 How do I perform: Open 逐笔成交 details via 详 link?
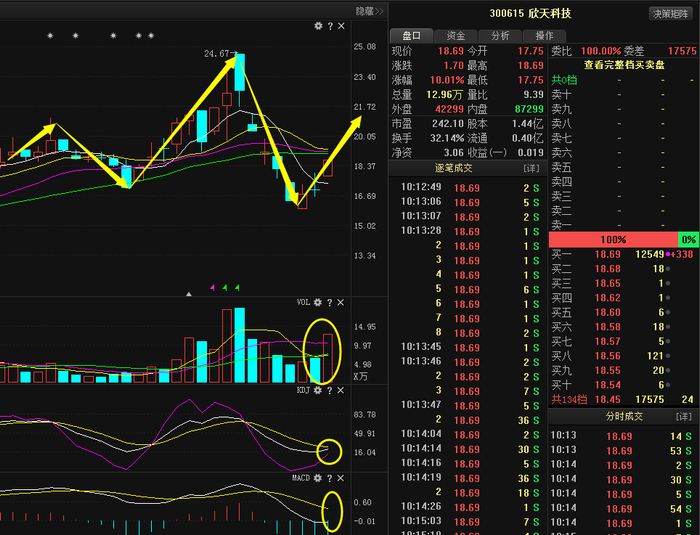531,168
